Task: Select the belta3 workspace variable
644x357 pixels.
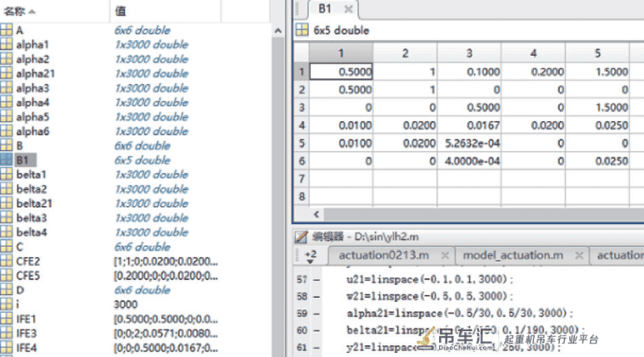Action: tap(31, 218)
